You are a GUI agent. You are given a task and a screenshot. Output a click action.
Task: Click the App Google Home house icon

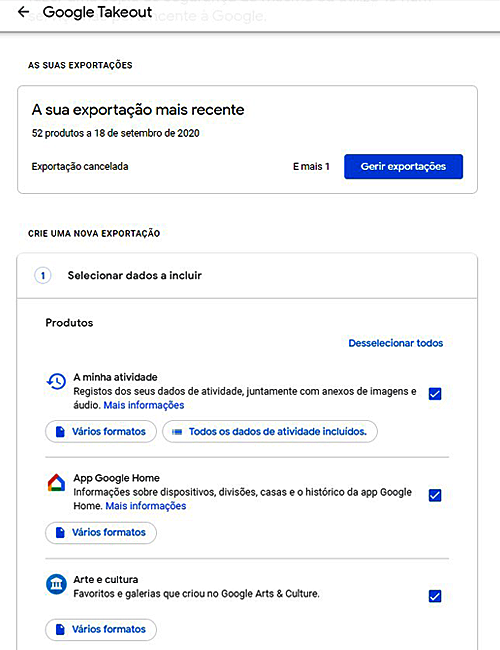[56, 483]
